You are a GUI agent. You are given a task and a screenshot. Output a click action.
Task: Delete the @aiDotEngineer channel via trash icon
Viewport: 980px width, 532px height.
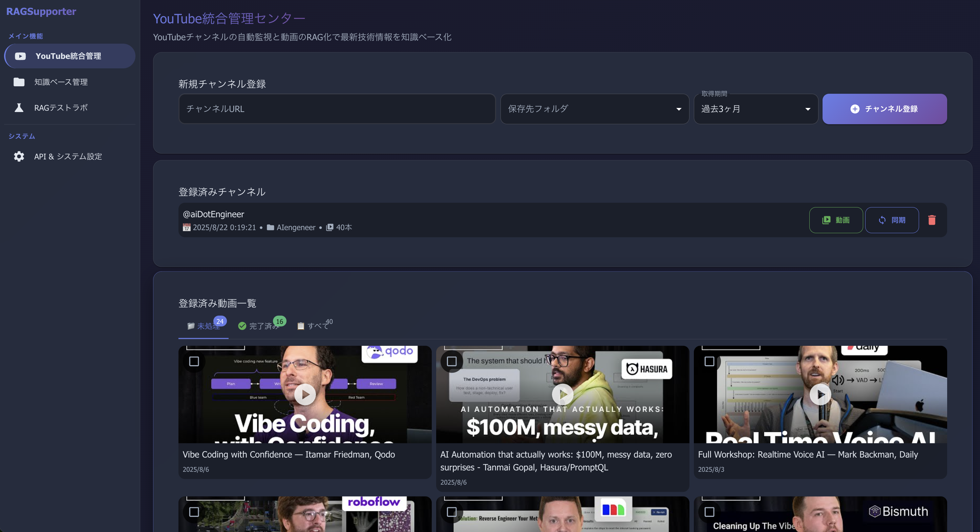(932, 220)
